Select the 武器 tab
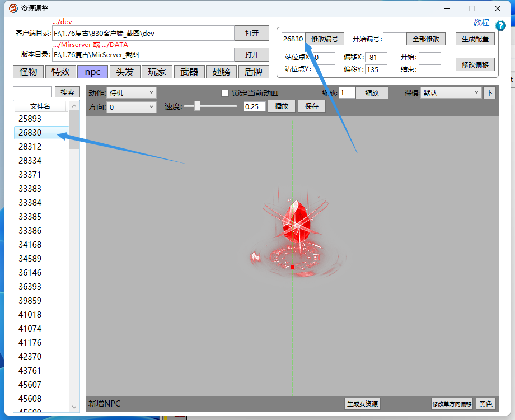Image resolution: width=515 pixels, height=420 pixels. click(189, 72)
